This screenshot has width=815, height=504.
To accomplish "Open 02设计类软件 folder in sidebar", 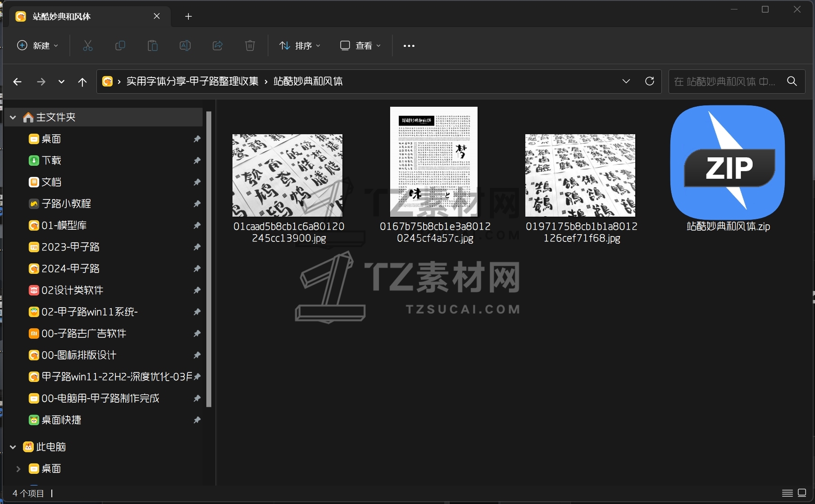I will click(x=72, y=290).
